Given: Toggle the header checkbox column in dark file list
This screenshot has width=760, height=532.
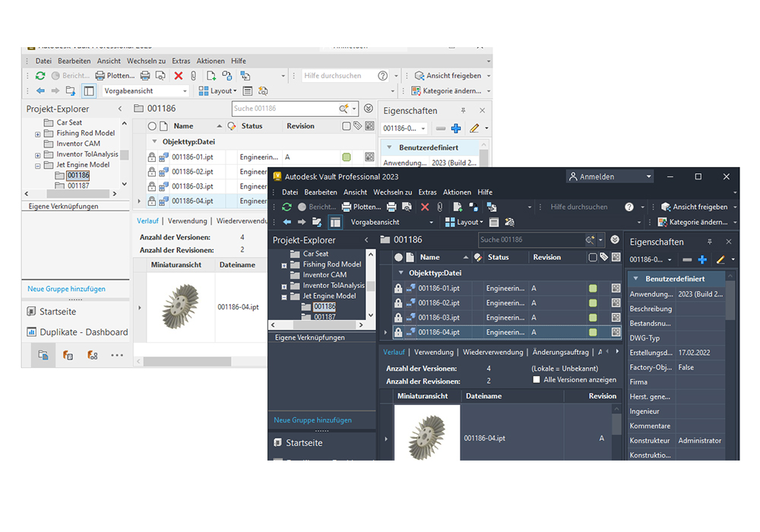Looking at the screenshot, I should pos(593,258).
